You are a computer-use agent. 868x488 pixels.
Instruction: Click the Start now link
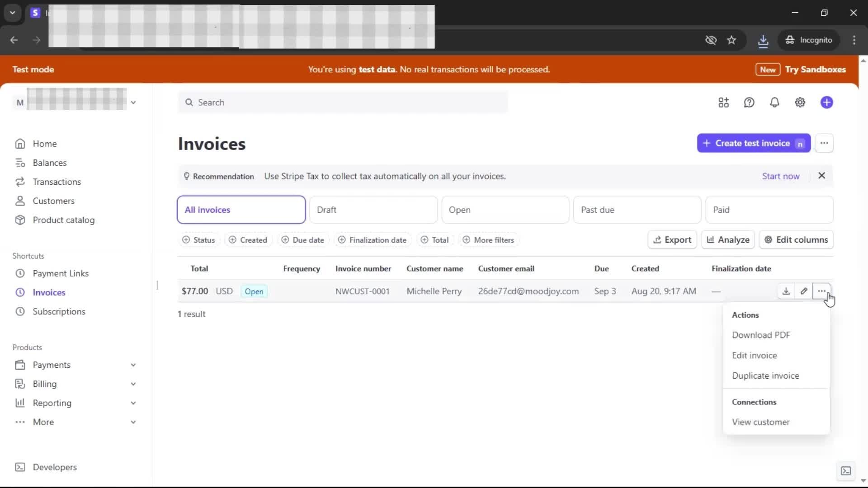coord(780,176)
